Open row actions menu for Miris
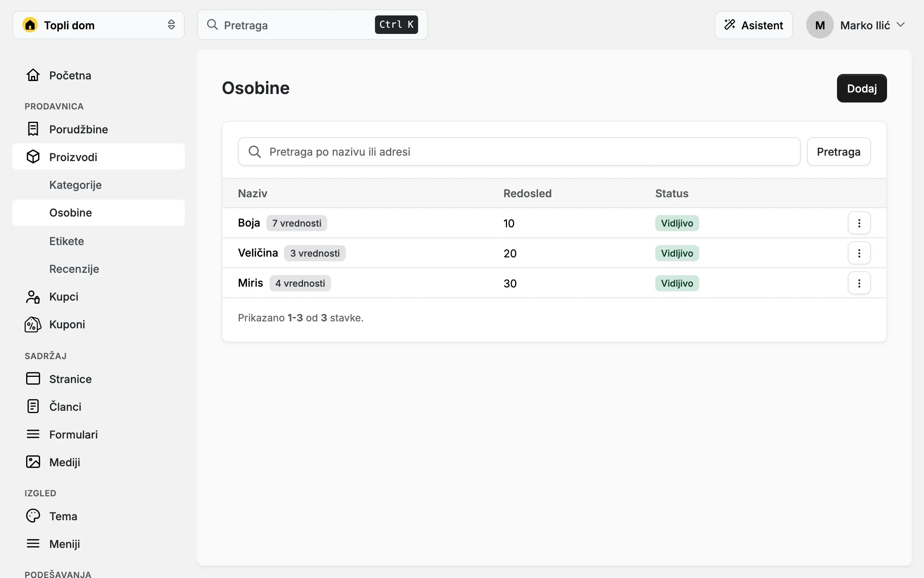The image size is (924, 578). click(859, 283)
